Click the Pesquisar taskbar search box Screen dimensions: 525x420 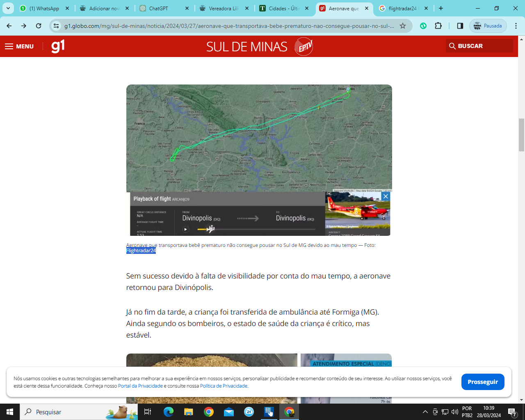click(x=79, y=412)
